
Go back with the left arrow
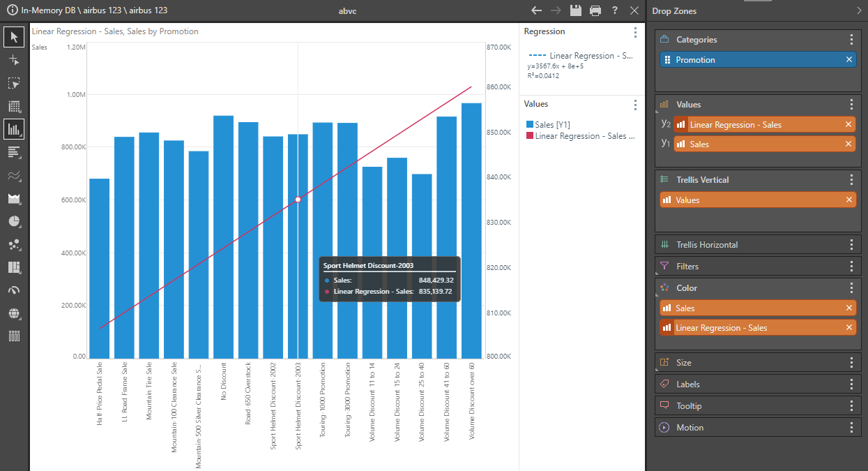pyautogui.click(x=536, y=10)
